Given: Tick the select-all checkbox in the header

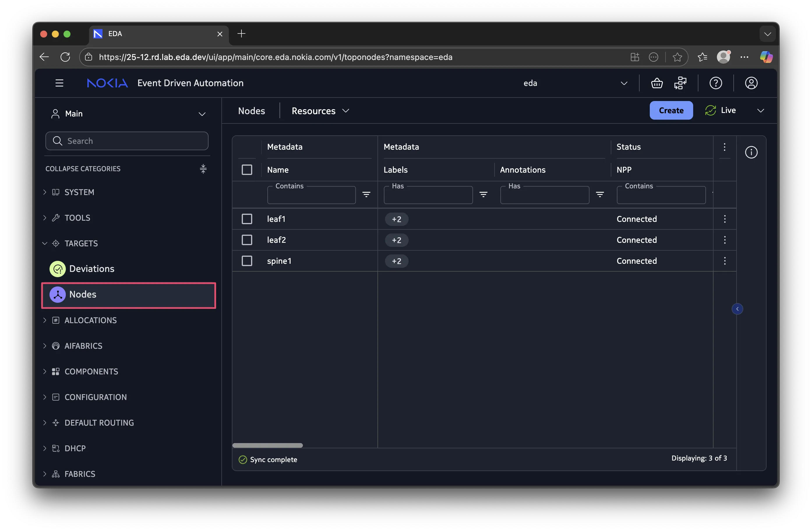Looking at the screenshot, I should [x=247, y=169].
